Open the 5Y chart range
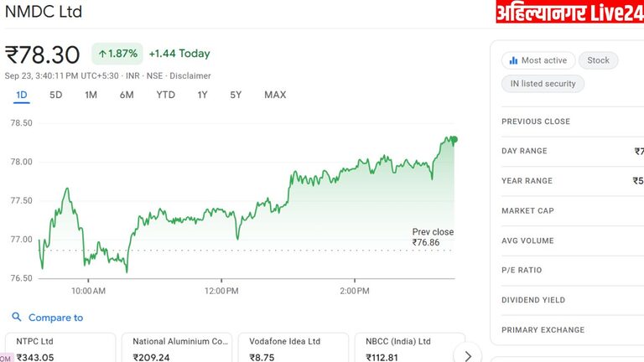Screen dimensions: 644x362 pos(236,95)
